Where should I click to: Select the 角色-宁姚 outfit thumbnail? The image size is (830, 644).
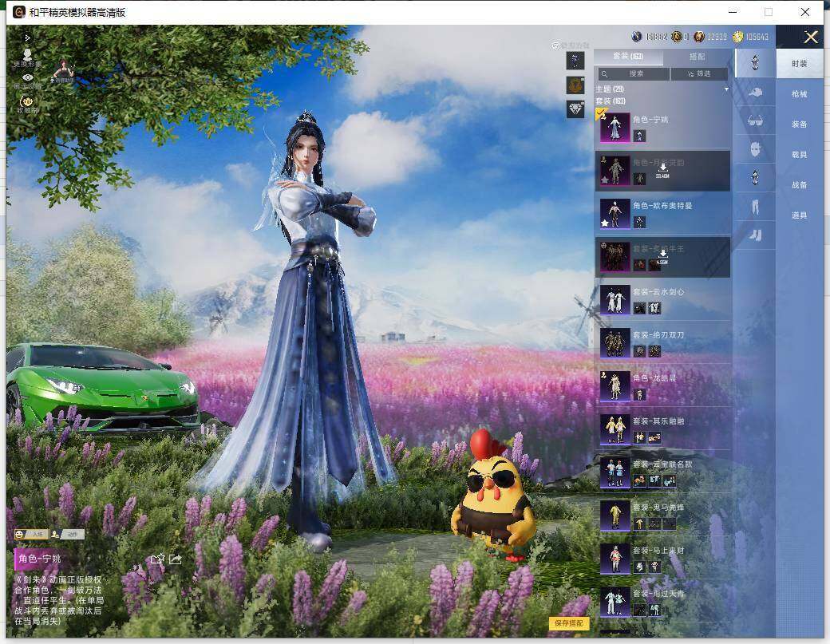pyautogui.click(x=615, y=127)
